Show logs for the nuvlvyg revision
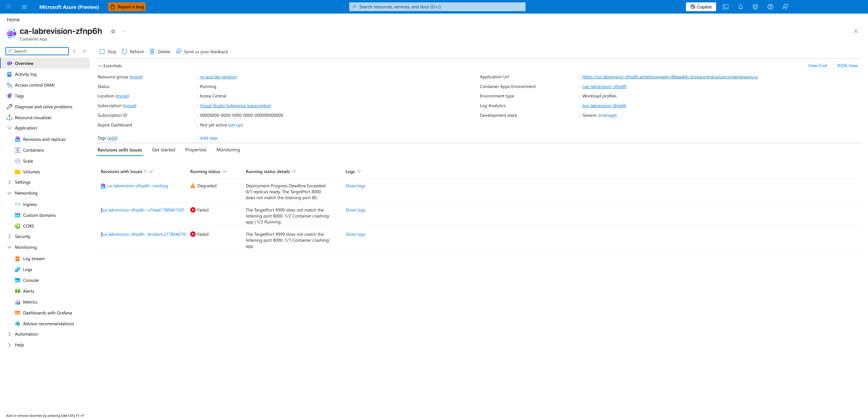868x419 pixels. 355,186
